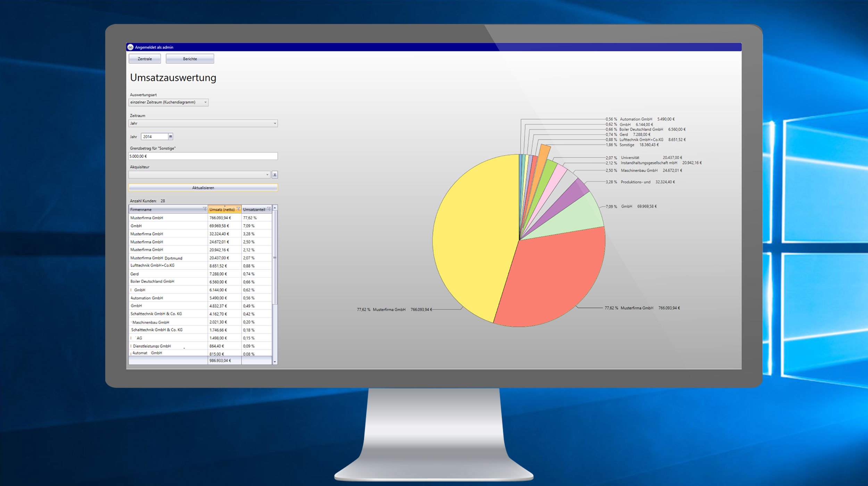Click the Umsatz (netto) filter icon
The height and width of the screenshot is (486, 868).
[x=238, y=209]
